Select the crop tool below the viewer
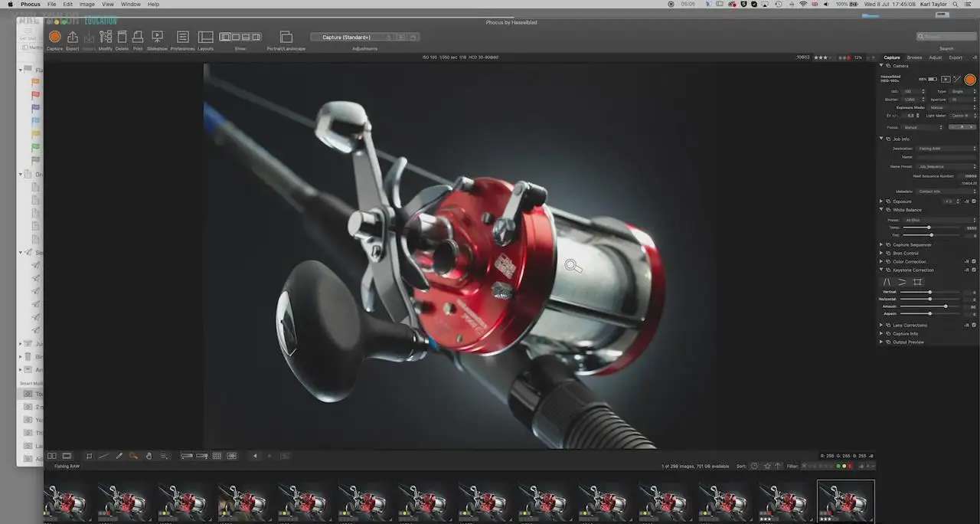Image resolution: width=980 pixels, height=524 pixels. [x=89, y=456]
